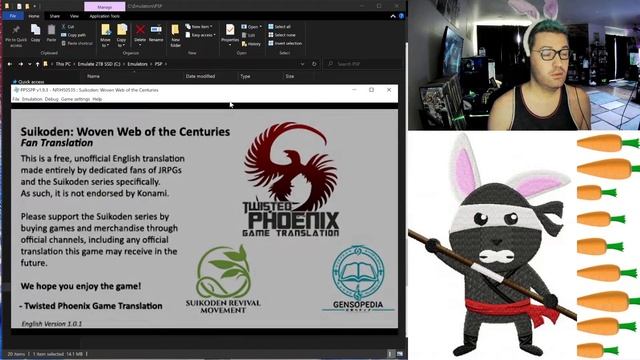This screenshot has width=640, height=360.
Task: Switch to the View ribbon tab
Action: pyautogui.click(x=74, y=16)
